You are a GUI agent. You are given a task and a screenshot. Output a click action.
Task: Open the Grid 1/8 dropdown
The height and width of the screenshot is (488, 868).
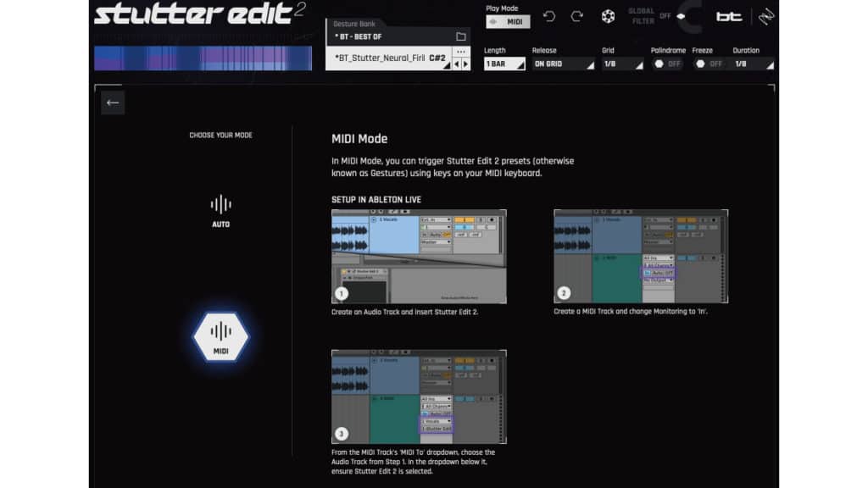pyautogui.click(x=623, y=64)
